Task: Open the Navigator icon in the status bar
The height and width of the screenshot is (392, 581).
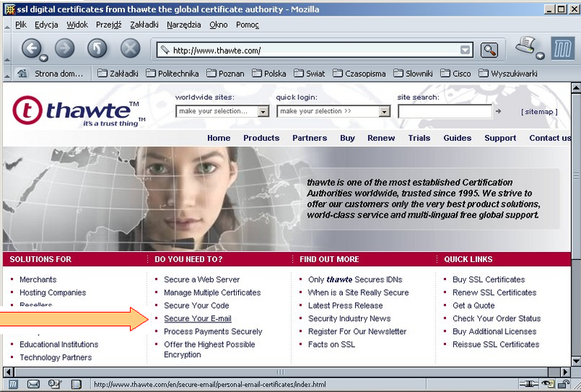Action: [x=12, y=384]
